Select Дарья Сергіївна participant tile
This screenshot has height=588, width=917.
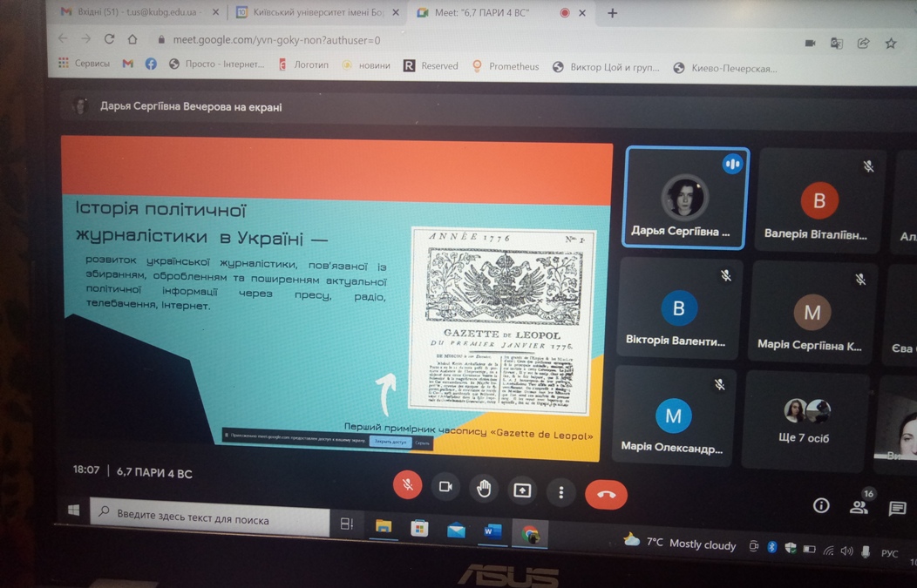[x=685, y=198]
